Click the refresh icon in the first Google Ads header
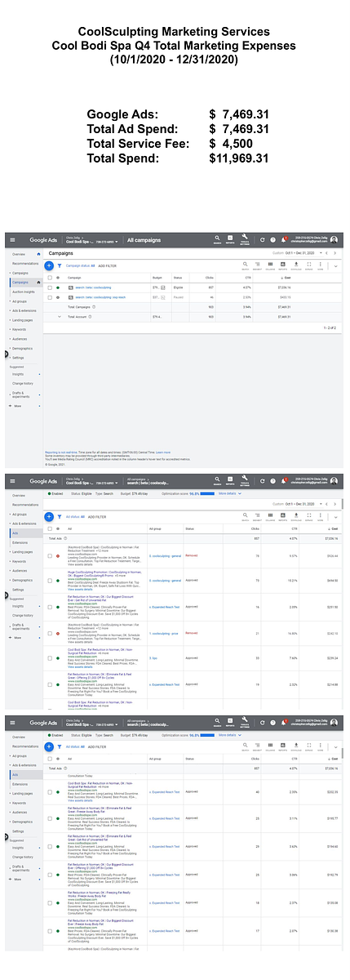Image resolution: width=350 pixels, height=980 pixels. [263, 240]
